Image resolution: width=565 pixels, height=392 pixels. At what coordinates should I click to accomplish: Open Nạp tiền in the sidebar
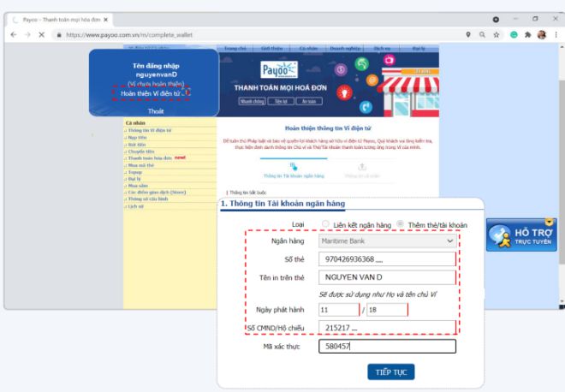coord(137,137)
